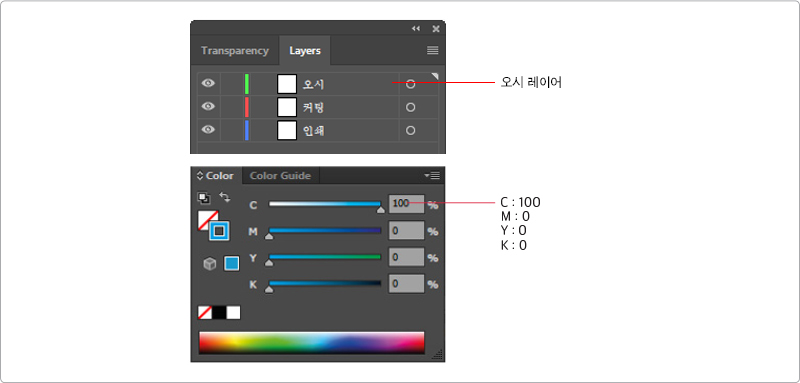Click the out-of-web color cube icon
The image size is (800, 383).
(x=210, y=264)
